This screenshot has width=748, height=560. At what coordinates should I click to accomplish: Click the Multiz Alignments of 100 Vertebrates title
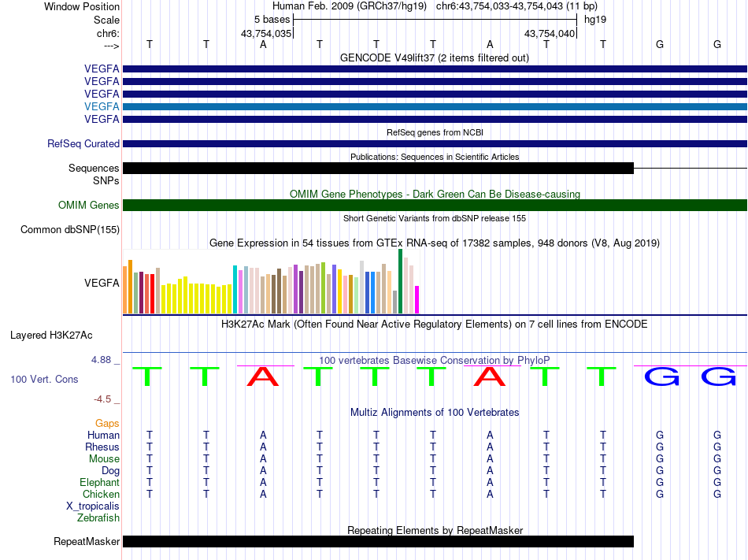click(435, 412)
